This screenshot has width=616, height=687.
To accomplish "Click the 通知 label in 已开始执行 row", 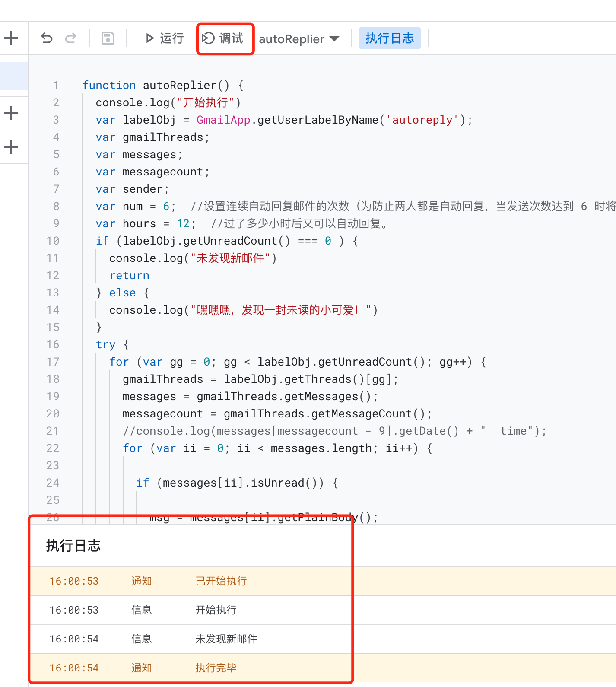I will coord(142,581).
